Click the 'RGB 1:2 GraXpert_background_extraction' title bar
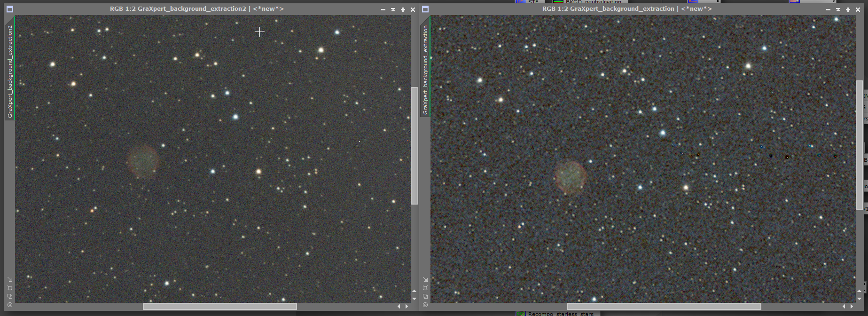The height and width of the screenshot is (316, 868). pyautogui.click(x=627, y=9)
